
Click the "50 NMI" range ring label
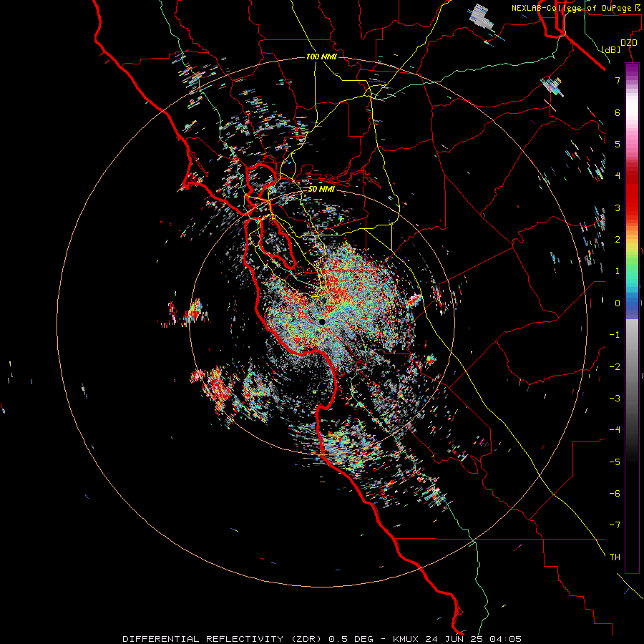click(321, 189)
